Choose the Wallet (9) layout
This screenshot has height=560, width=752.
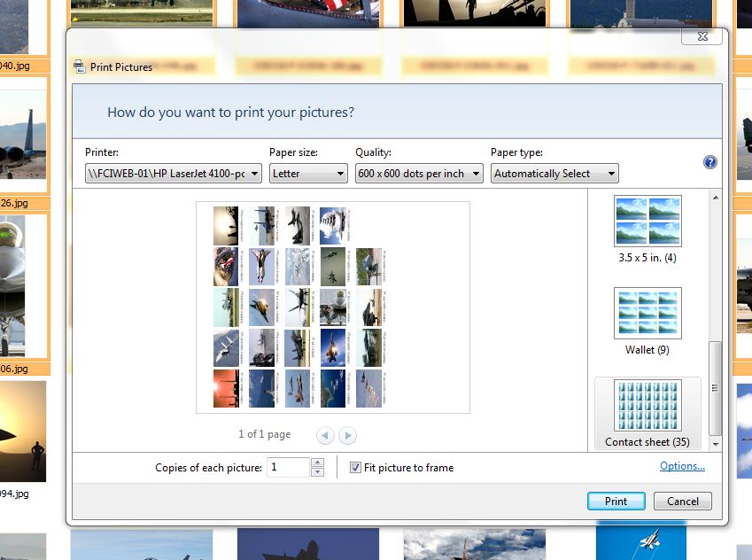[x=647, y=321]
